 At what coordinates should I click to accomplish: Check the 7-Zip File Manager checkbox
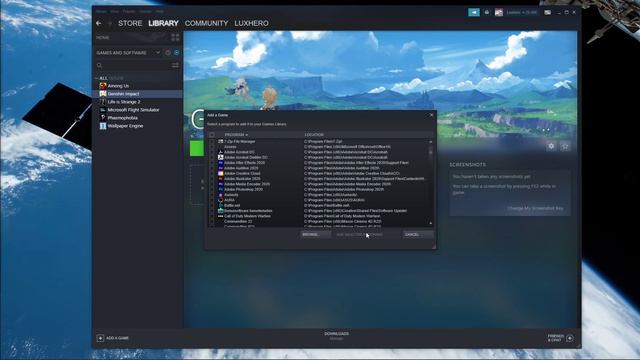(x=212, y=141)
